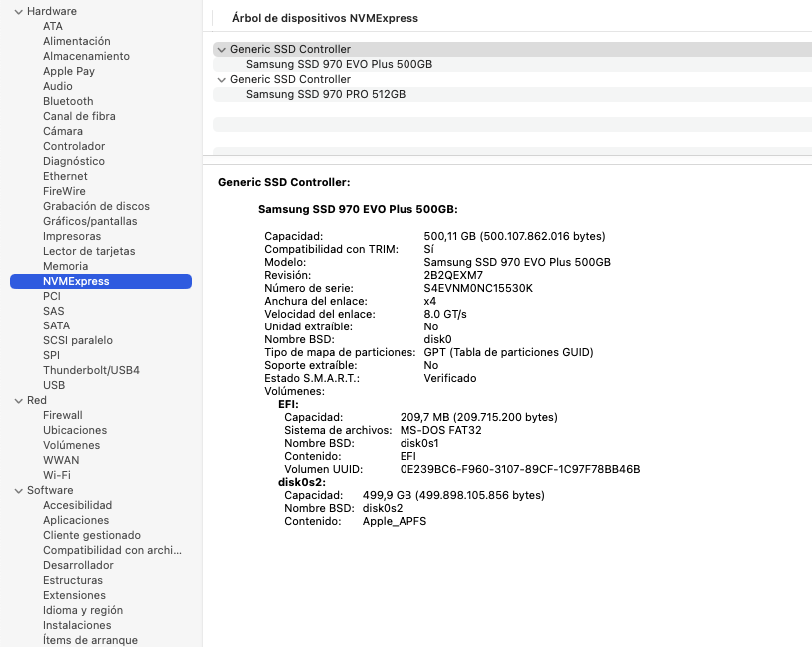Image resolution: width=812 pixels, height=647 pixels.
Task: Collapse the Software section chevron
Action: (19, 490)
